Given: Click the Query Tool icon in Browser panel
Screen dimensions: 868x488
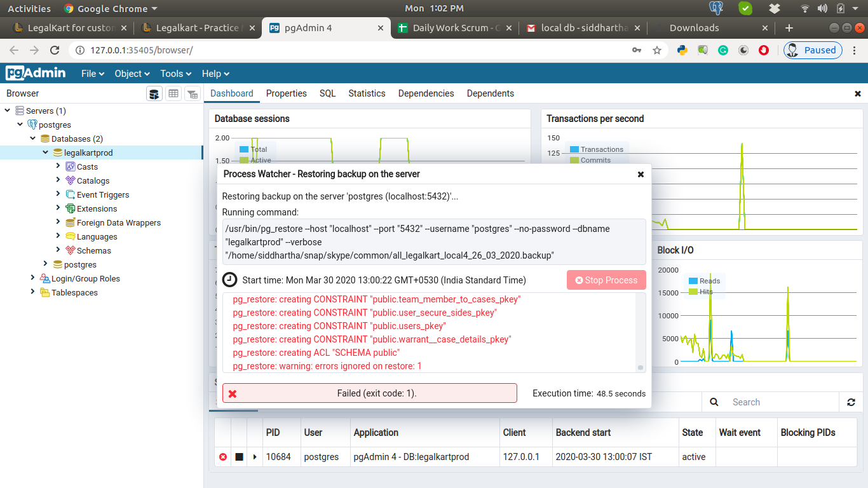Looking at the screenshot, I should click(x=154, y=94).
